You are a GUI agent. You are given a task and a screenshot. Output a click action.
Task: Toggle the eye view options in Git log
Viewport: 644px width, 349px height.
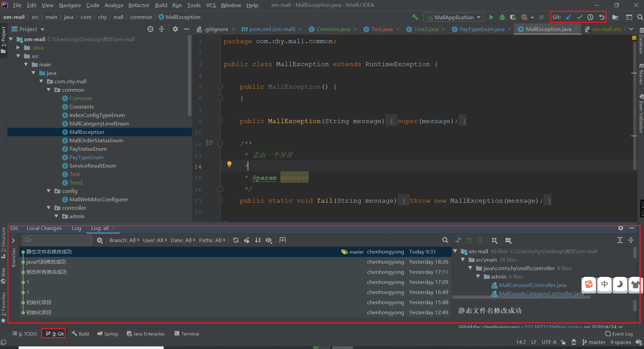click(269, 240)
